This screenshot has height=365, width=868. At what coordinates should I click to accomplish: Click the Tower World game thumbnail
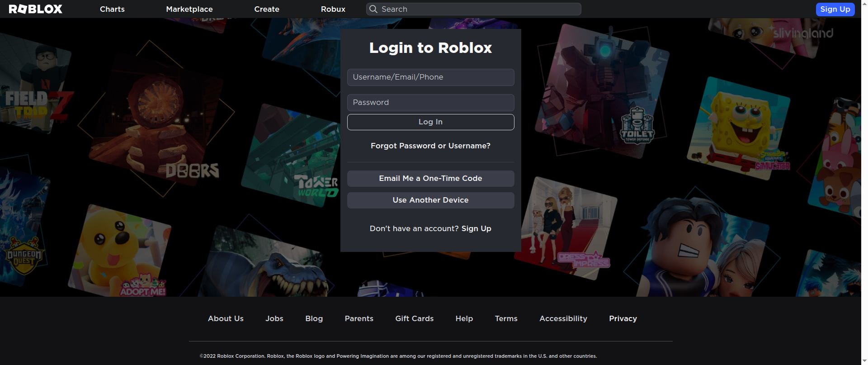tap(292, 156)
